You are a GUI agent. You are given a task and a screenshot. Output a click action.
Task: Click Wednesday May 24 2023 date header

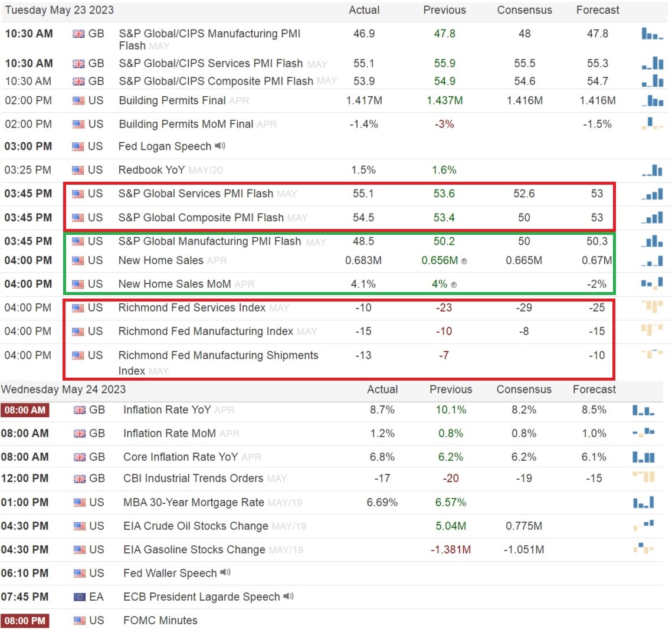pyautogui.click(x=64, y=389)
